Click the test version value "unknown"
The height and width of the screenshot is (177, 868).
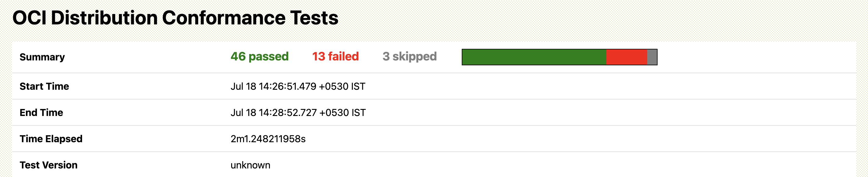coord(250,165)
